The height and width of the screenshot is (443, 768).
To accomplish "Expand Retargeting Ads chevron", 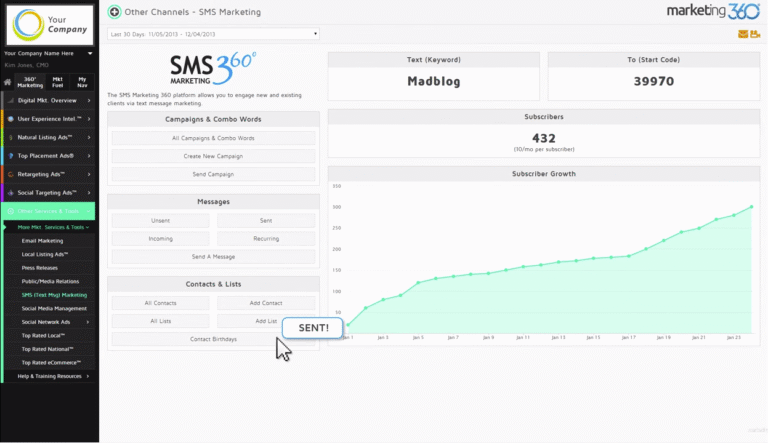I will tap(89, 174).
